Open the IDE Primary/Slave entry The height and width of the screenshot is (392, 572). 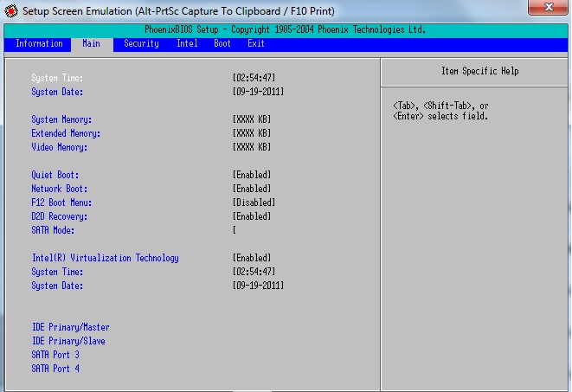[x=68, y=341]
